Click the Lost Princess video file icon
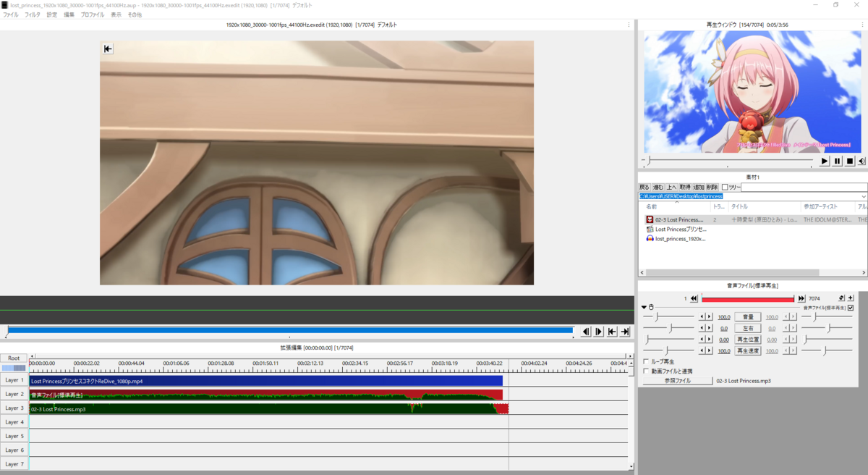 (x=650, y=229)
